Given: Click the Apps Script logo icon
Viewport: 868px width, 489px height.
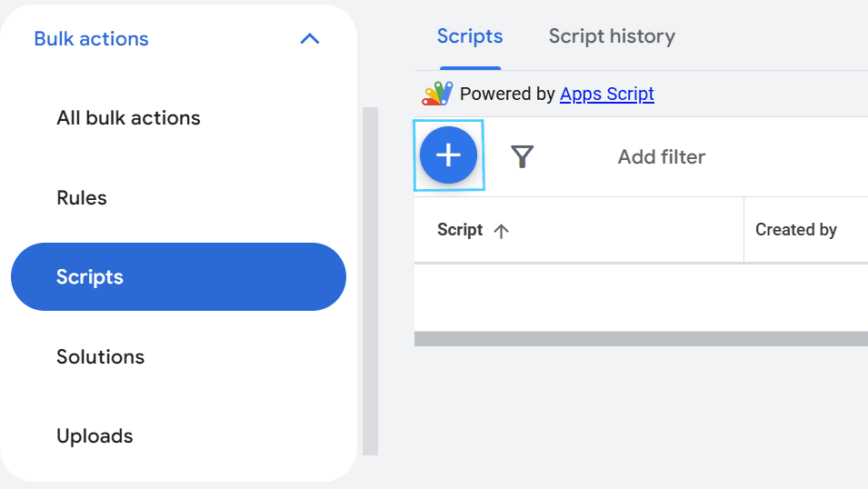Looking at the screenshot, I should click(x=437, y=94).
